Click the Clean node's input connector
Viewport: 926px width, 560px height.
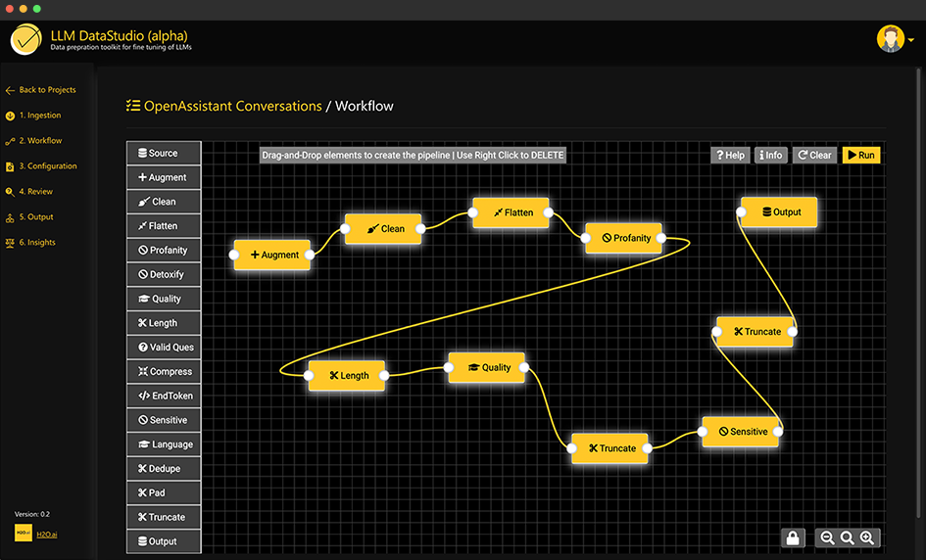pos(346,229)
